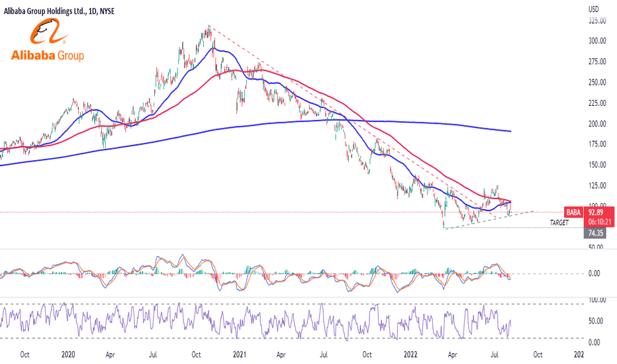Click the chart title 'Alibaba Group Holdings Ltd., 1D, NYSE'
The height and width of the screenshot is (364, 617).
point(59,11)
